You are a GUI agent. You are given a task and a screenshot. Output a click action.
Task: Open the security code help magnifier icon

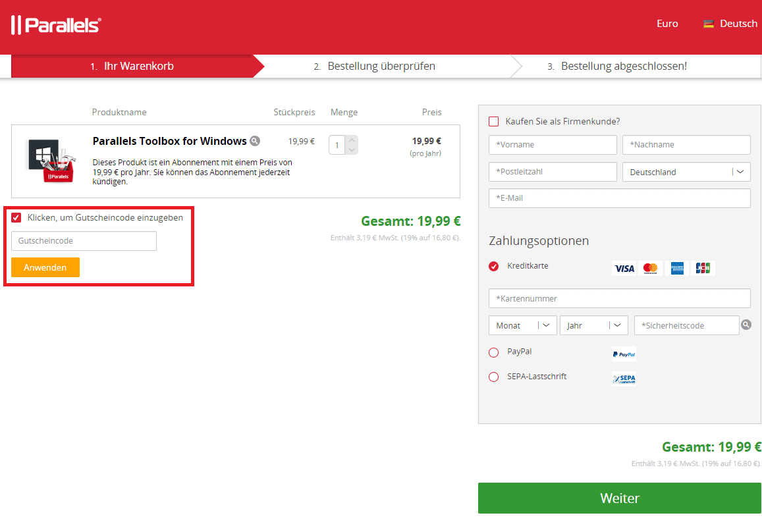tap(746, 325)
